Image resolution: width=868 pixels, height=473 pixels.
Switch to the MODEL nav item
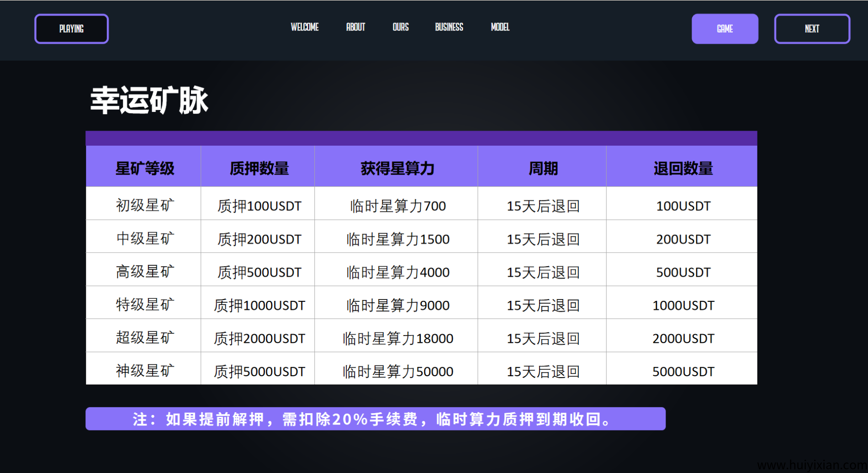(500, 27)
